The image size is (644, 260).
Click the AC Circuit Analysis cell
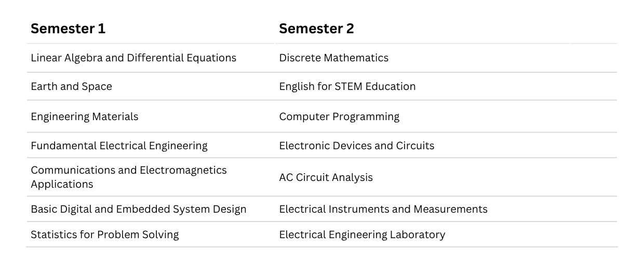pyautogui.click(x=326, y=177)
